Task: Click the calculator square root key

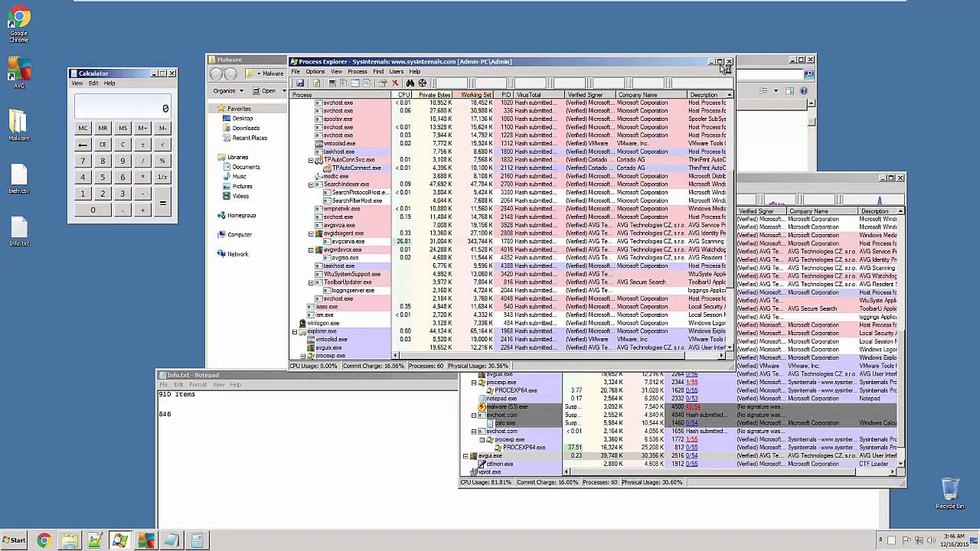Action: (x=162, y=145)
